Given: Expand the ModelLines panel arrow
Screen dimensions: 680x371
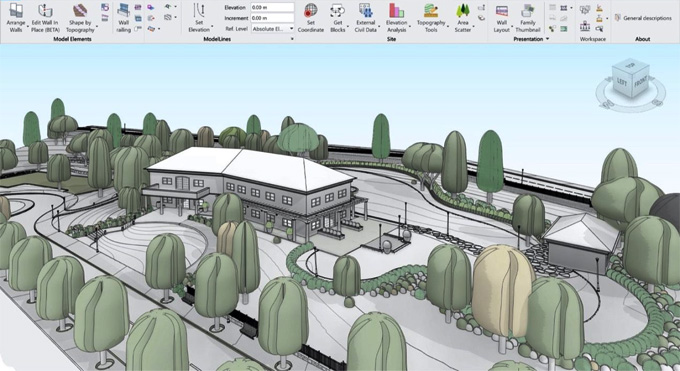Looking at the screenshot, I should (292, 39).
